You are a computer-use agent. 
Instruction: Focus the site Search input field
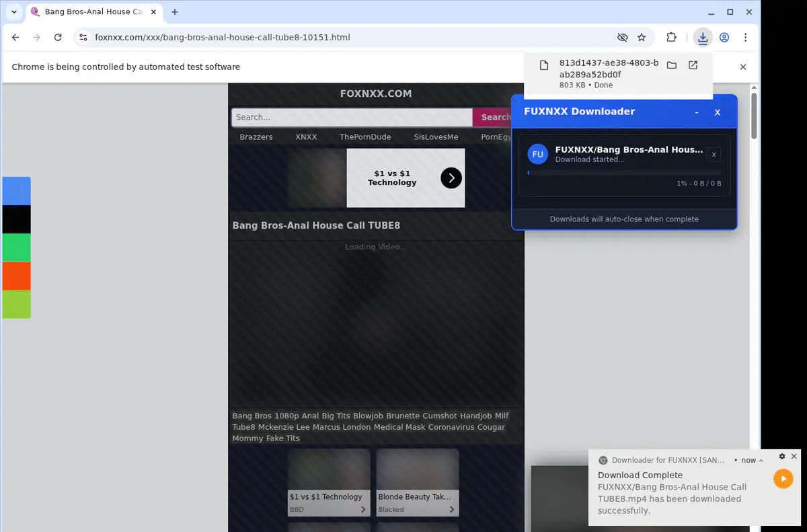pos(352,117)
